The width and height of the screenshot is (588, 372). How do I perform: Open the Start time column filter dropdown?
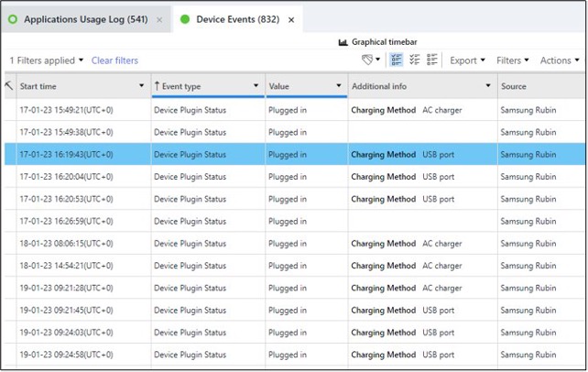pyautogui.click(x=141, y=86)
